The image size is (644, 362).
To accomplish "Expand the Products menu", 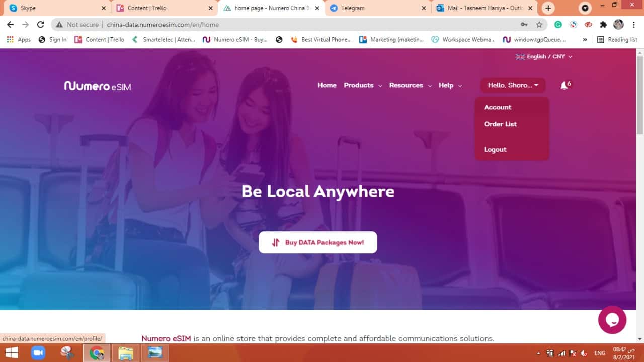I will (x=362, y=85).
